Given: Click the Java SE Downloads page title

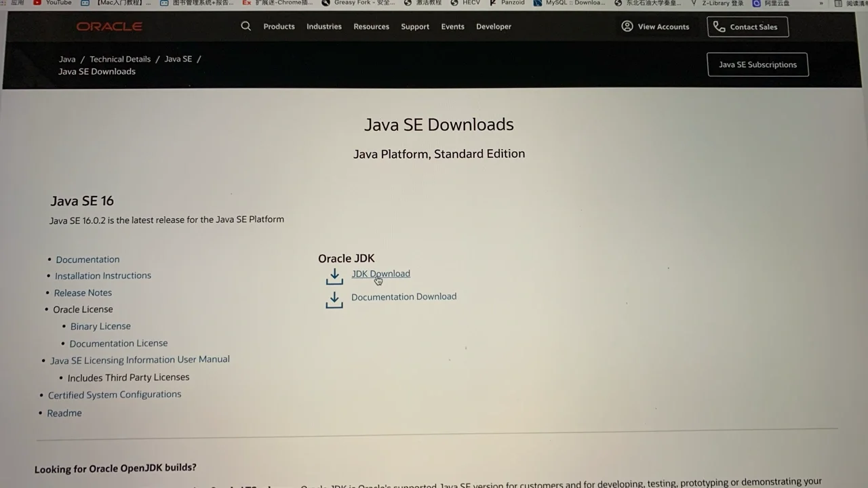Looking at the screenshot, I should pos(439,124).
